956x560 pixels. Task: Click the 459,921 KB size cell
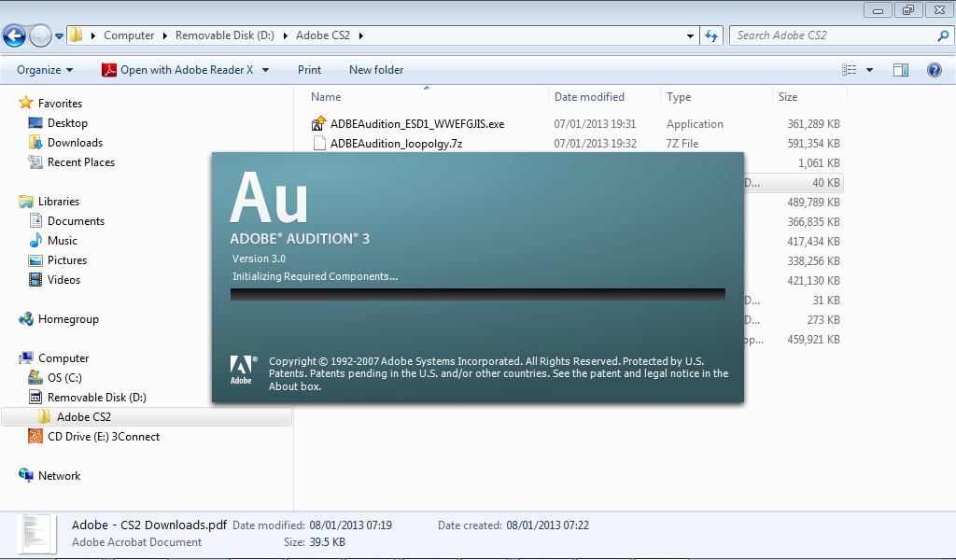tap(813, 340)
